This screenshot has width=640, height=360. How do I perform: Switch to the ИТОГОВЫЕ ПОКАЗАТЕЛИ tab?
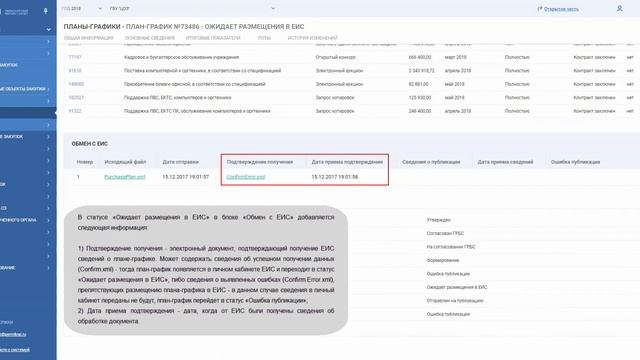213,38
